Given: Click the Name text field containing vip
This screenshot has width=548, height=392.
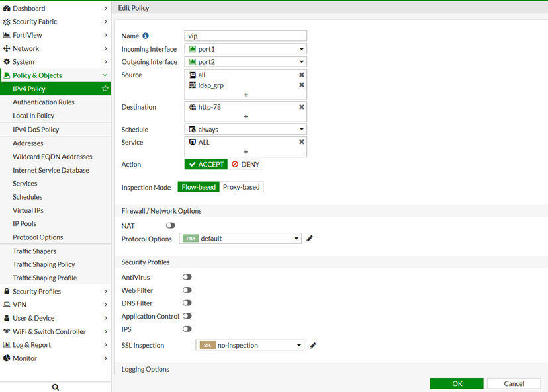Looking at the screenshot, I should point(246,36).
